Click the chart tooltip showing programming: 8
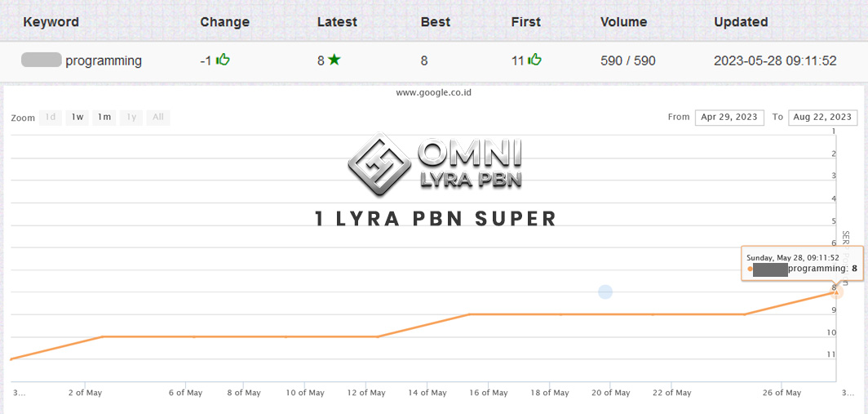The height and width of the screenshot is (414, 868). (802, 263)
